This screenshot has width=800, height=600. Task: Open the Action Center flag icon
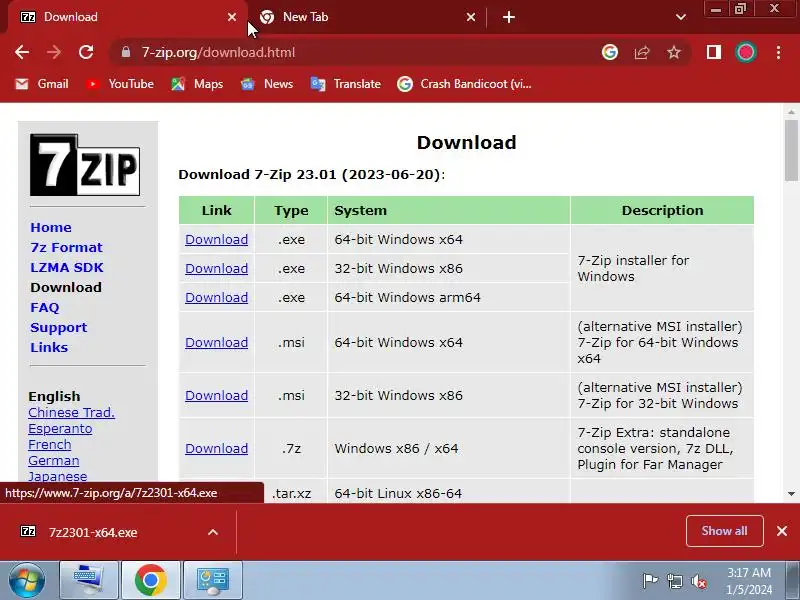[650, 581]
